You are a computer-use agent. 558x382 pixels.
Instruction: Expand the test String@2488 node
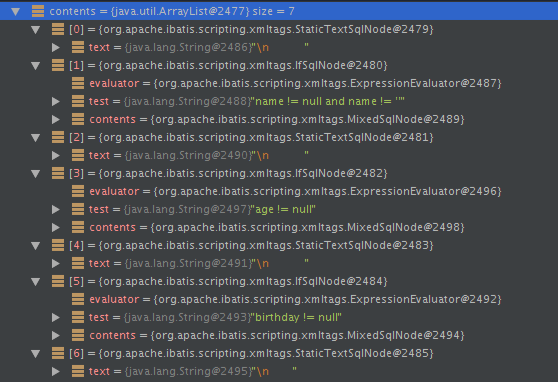(56, 101)
